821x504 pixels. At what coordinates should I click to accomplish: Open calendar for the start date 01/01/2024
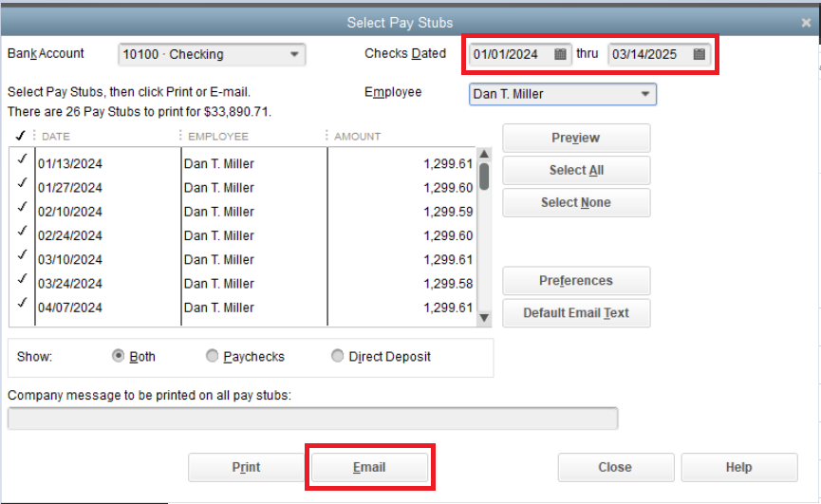point(560,54)
